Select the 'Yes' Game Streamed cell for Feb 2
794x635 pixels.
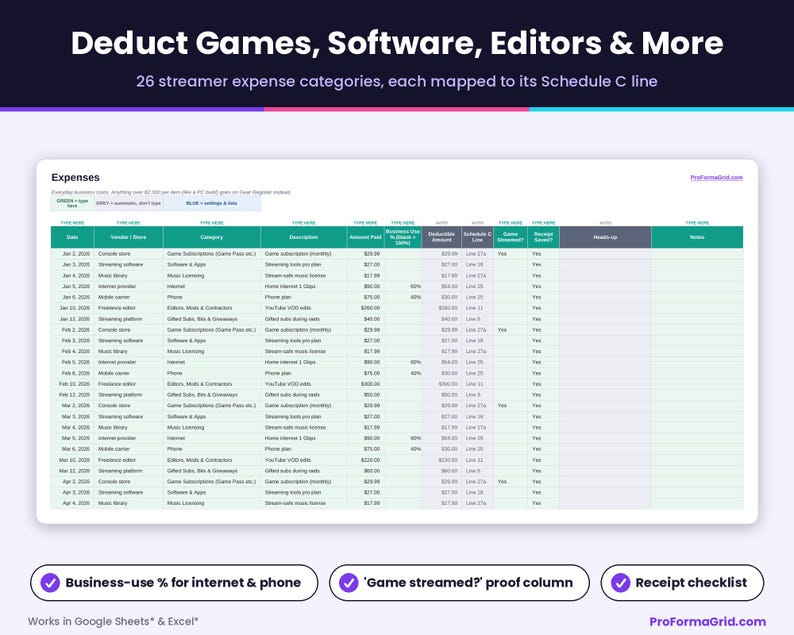tap(510, 330)
